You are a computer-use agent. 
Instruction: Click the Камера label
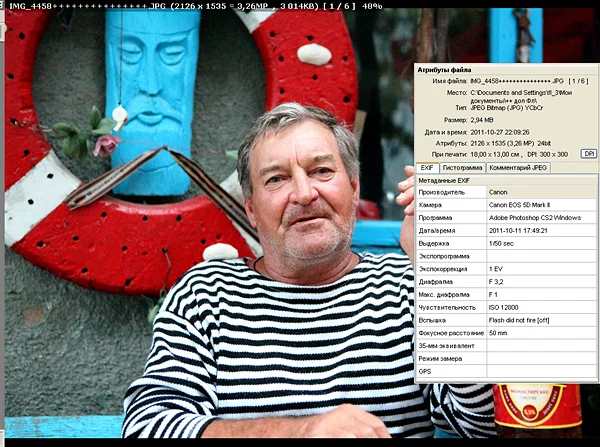[430, 205]
